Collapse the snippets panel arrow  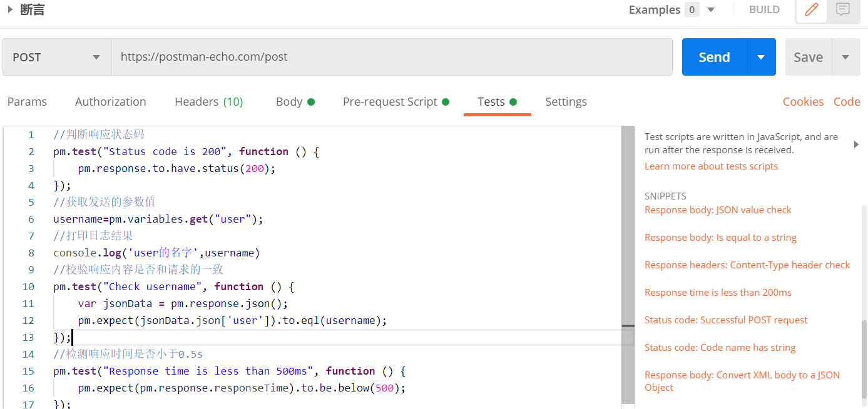pos(856,144)
